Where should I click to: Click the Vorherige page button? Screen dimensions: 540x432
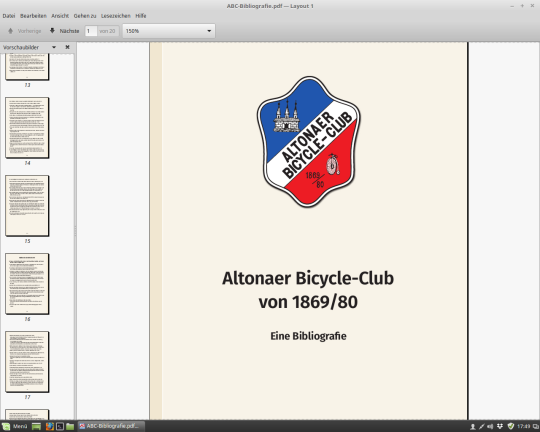(24, 31)
